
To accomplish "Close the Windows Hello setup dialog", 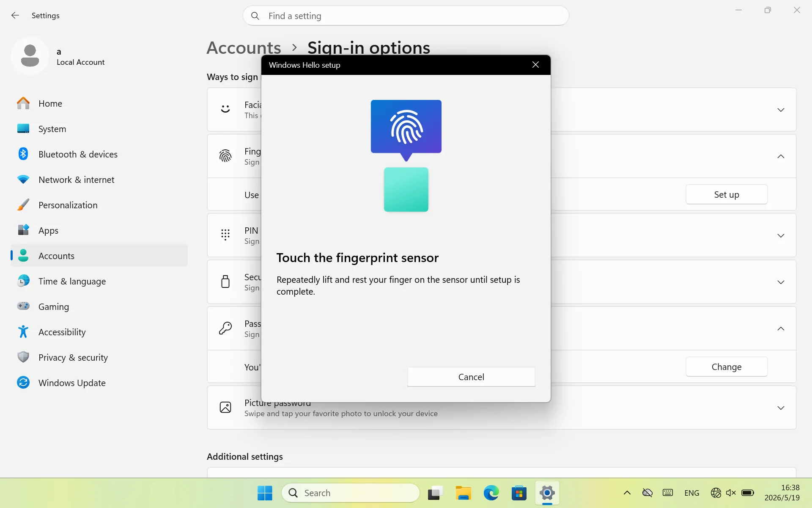I will pyautogui.click(x=535, y=65).
